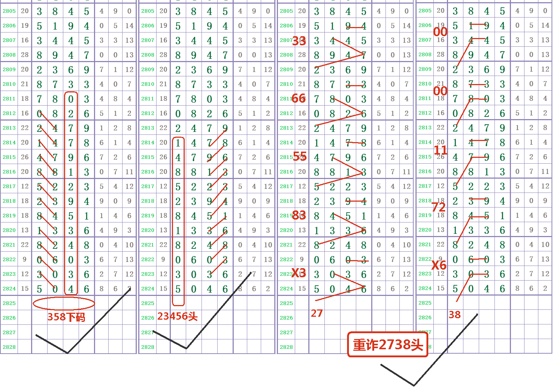Screen dimensions: 553x392
Task: Click the red oval in first panel
Action: 64,303
